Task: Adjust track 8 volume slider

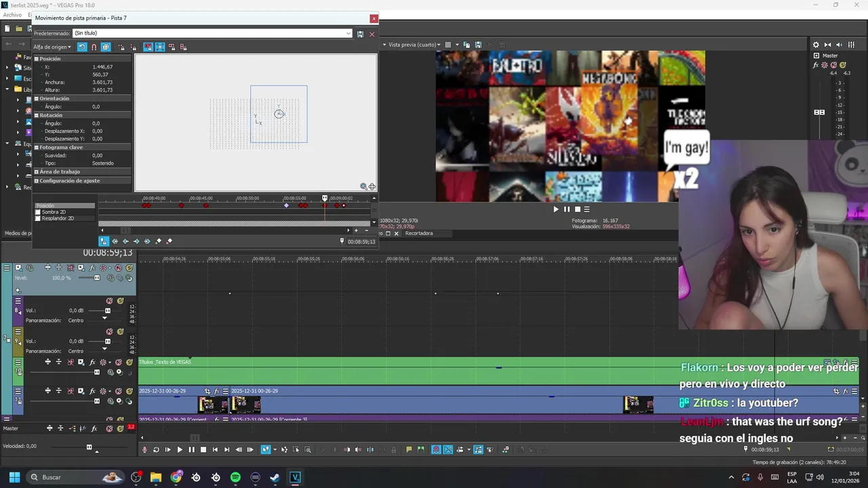Action: click(107, 311)
